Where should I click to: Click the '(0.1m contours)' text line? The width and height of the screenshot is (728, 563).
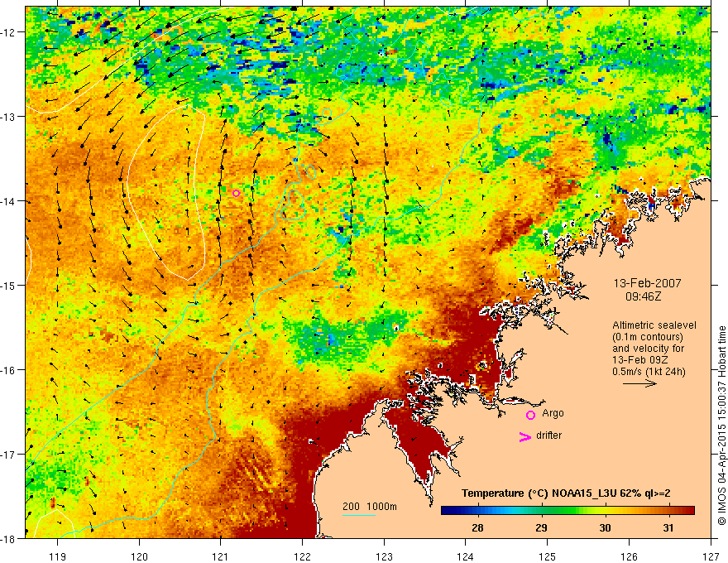tap(648, 337)
